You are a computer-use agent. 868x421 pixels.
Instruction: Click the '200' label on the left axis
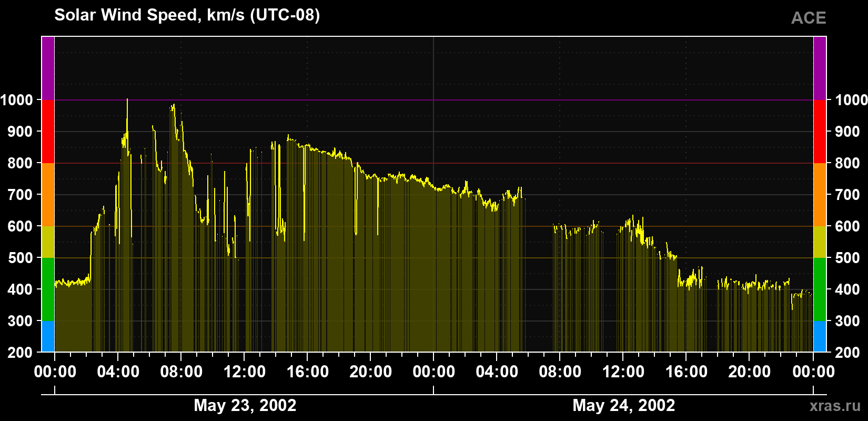pyautogui.click(x=20, y=353)
